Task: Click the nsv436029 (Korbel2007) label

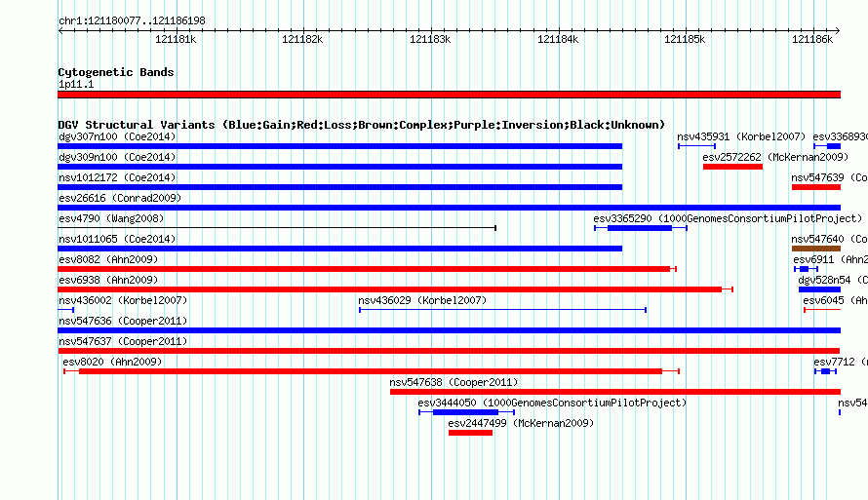Action: (x=422, y=300)
